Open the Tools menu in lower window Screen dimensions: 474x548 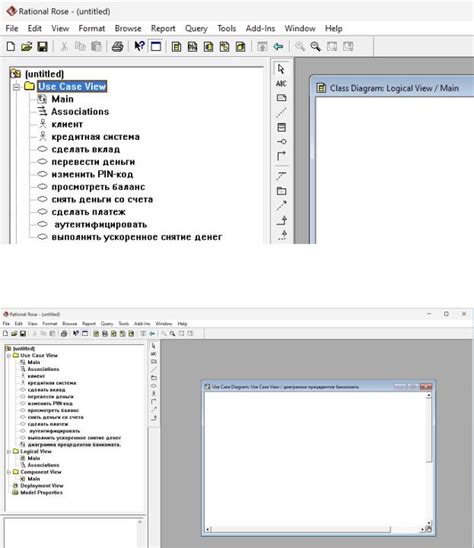(123, 324)
